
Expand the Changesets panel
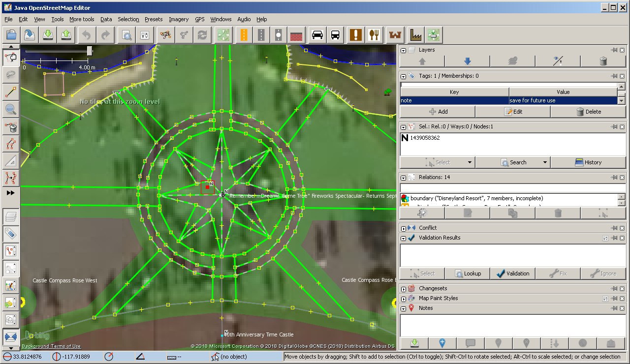tap(403, 289)
